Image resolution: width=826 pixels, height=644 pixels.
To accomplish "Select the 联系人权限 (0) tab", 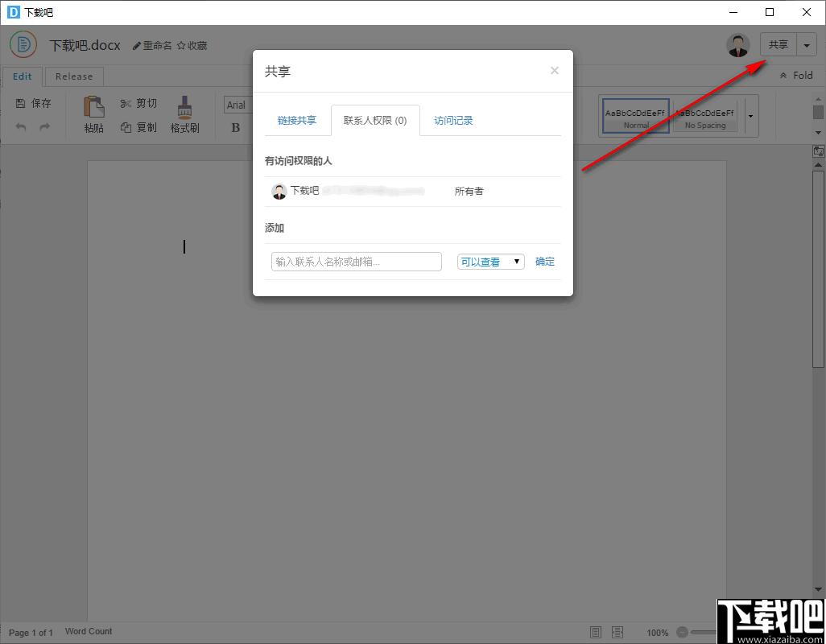I will (375, 121).
